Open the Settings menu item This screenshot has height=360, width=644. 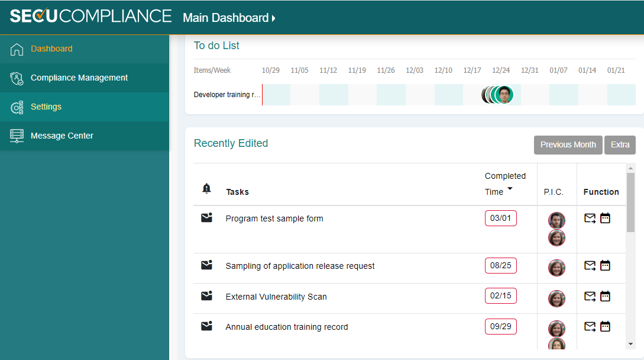click(85, 107)
